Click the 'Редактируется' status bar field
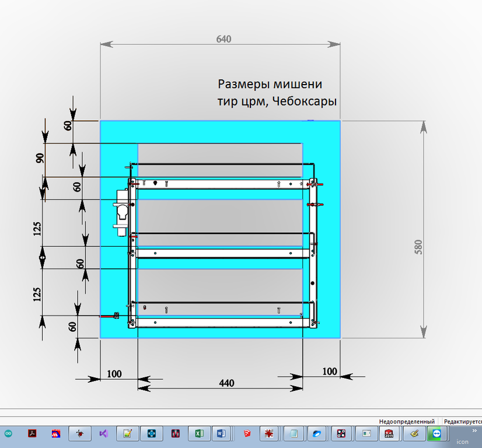Viewport: 482px width, 448px height. (462, 421)
